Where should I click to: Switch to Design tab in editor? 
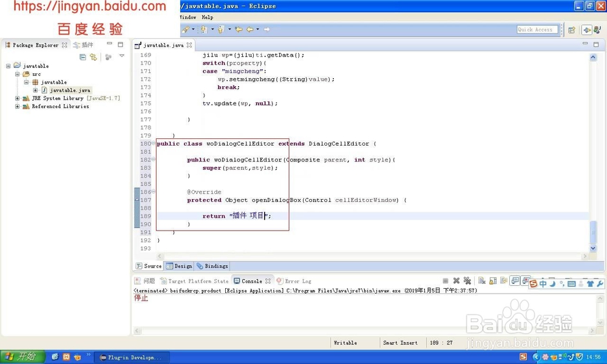(179, 266)
